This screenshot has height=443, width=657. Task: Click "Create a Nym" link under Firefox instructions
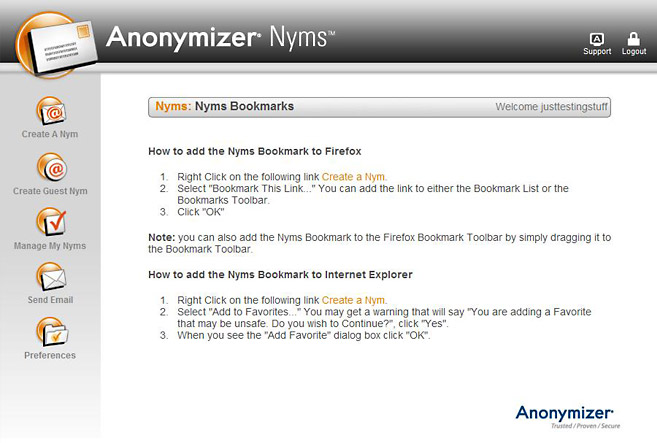coord(353,176)
